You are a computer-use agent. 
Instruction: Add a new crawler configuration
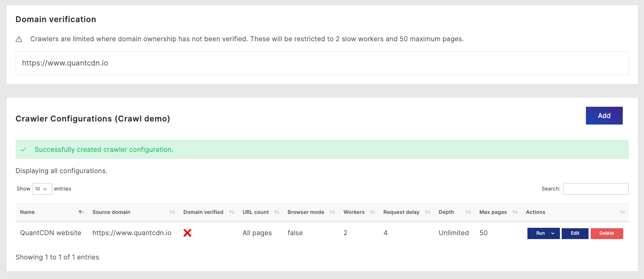pyautogui.click(x=604, y=115)
